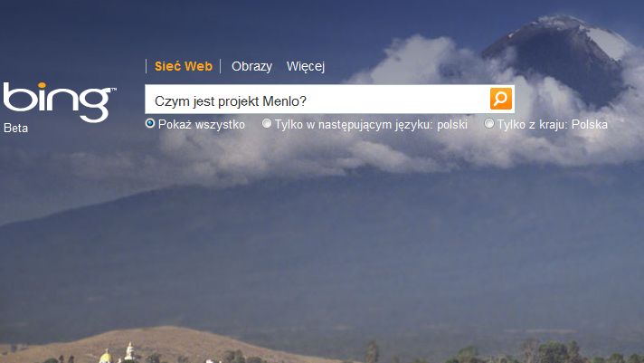Viewport: 644px width, 363px height.
Task: Click the "Tylko z kraju: Polska" label text
Action: [x=553, y=125]
